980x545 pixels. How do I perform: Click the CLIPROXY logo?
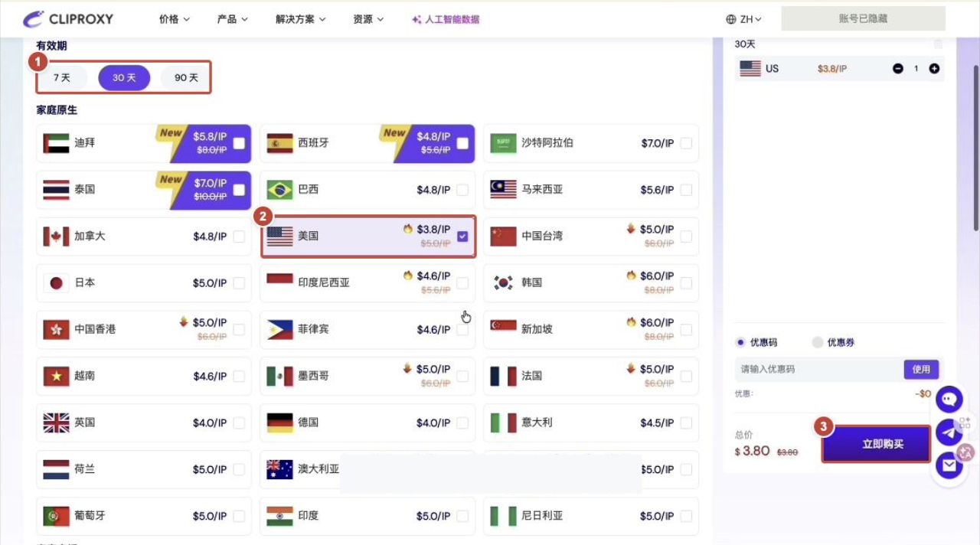[x=67, y=19]
